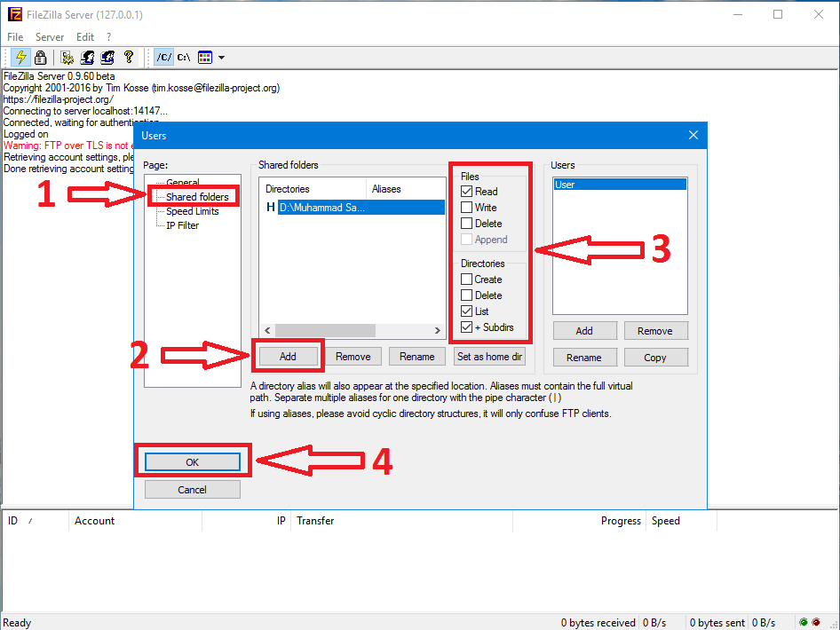Disable the List directories permission
Image resolution: width=840 pixels, height=630 pixels.
coord(468,311)
